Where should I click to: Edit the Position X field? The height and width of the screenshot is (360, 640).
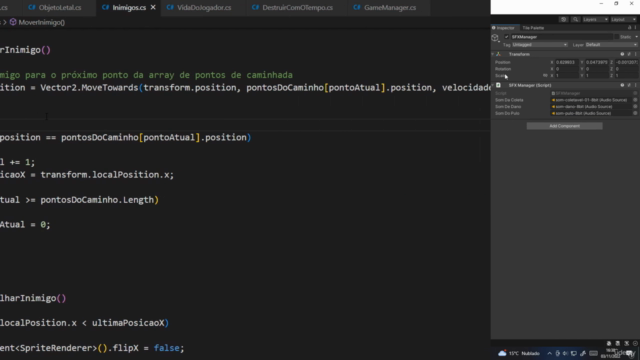tap(567, 62)
